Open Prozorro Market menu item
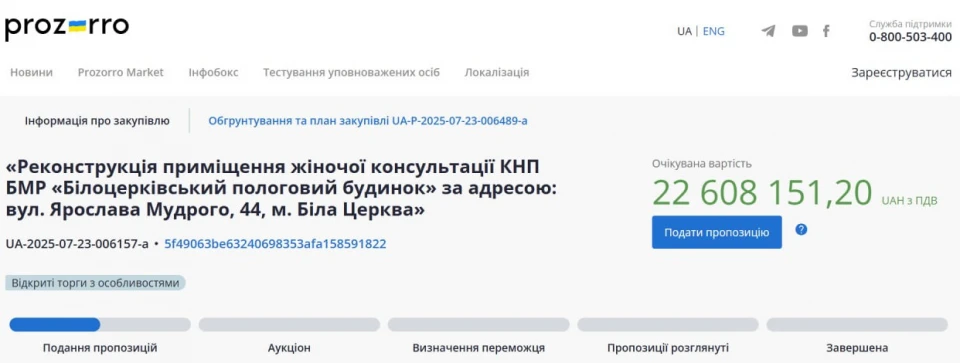The width and height of the screenshot is (960, 363). [121, 72]
